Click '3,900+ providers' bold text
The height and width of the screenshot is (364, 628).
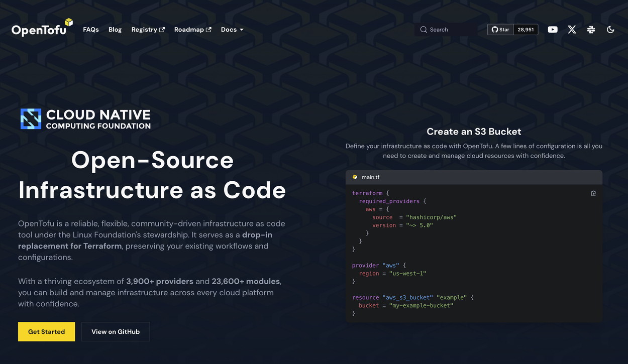(x=160, y=281)
